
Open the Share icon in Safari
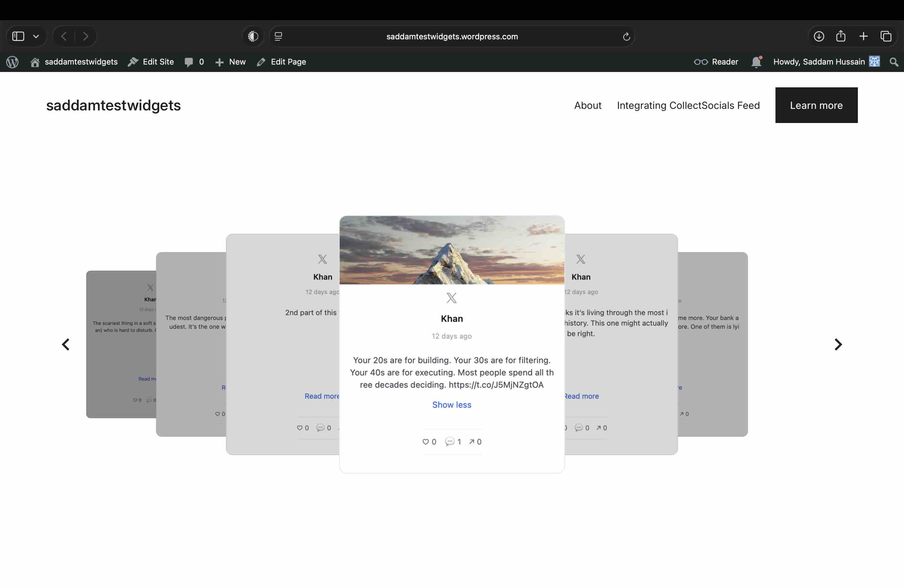tap(841, 36)
